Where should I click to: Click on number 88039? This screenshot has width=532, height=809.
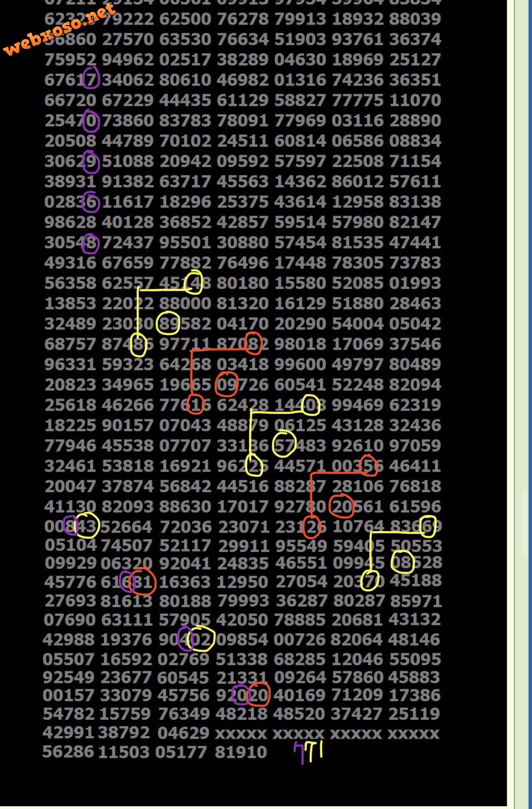tap(415, 19)
